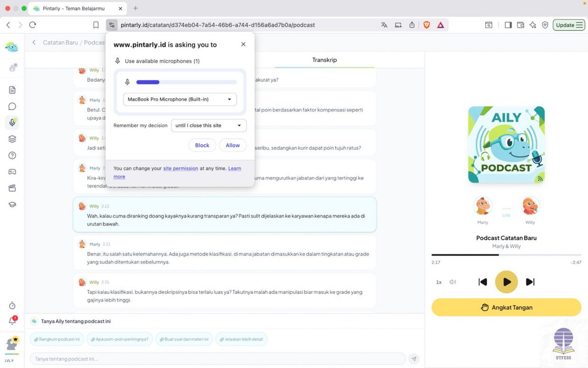
Task: Click the Ailly Podcast cover artwork
Action: point(506,145)
